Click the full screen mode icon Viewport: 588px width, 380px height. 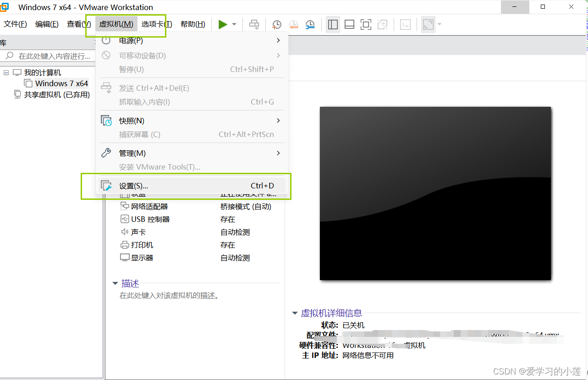point(366,24)
